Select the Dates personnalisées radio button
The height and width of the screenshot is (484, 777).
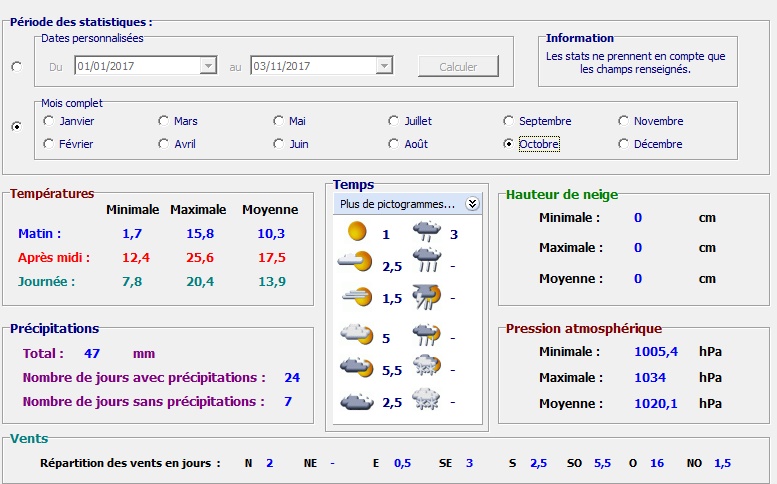point(17,66)
